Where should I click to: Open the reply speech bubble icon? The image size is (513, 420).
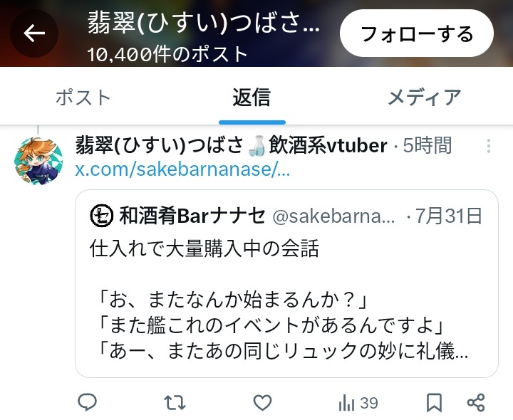[87, 402]
